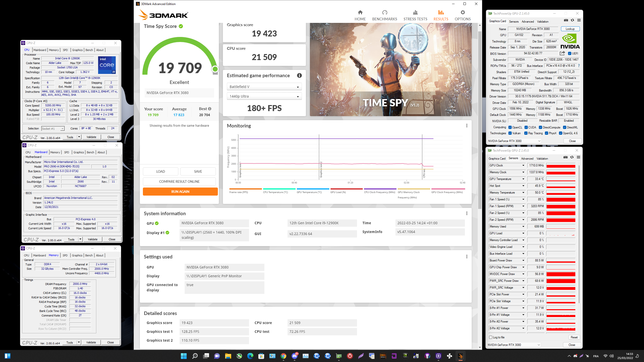Click Reset in GPU-Z Sensors window
This screenshot has height=362, width=644.
coord(574,337)
